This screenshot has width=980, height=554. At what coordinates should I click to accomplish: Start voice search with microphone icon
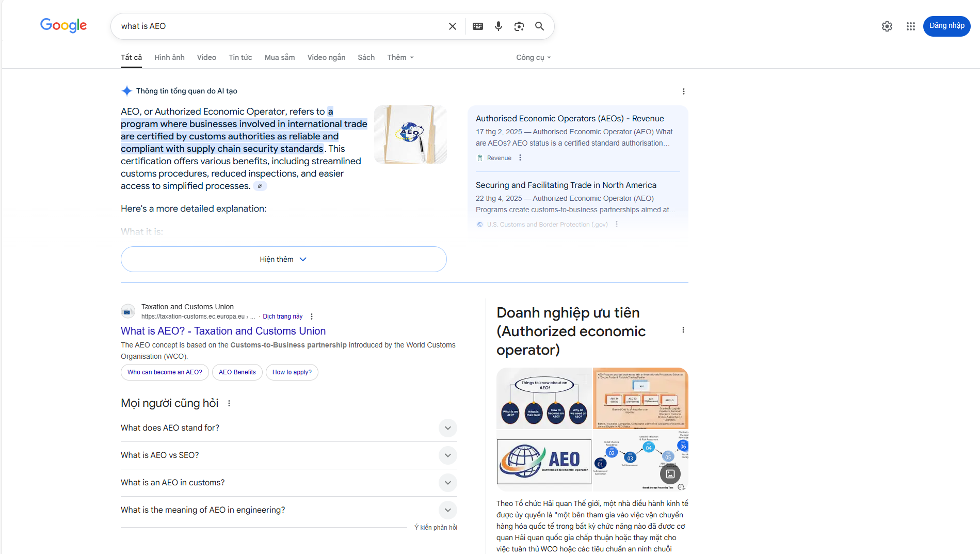(498, 26)
